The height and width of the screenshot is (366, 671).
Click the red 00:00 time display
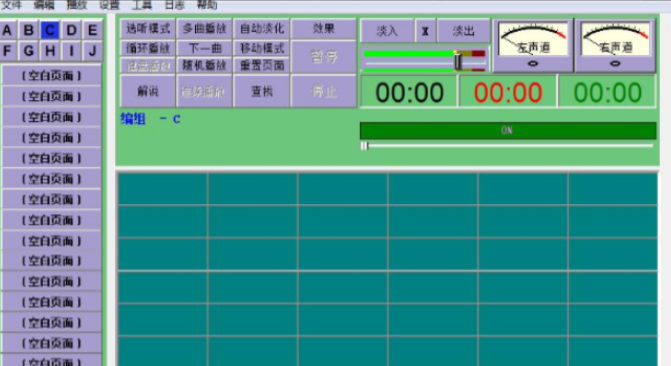coord(508,92)
